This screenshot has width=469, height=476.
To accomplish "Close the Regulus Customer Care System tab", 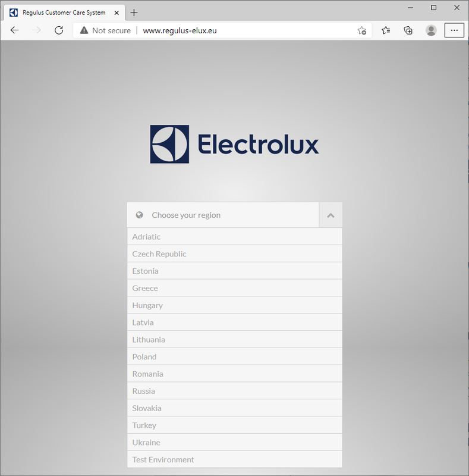I will [x=117, y=12].
